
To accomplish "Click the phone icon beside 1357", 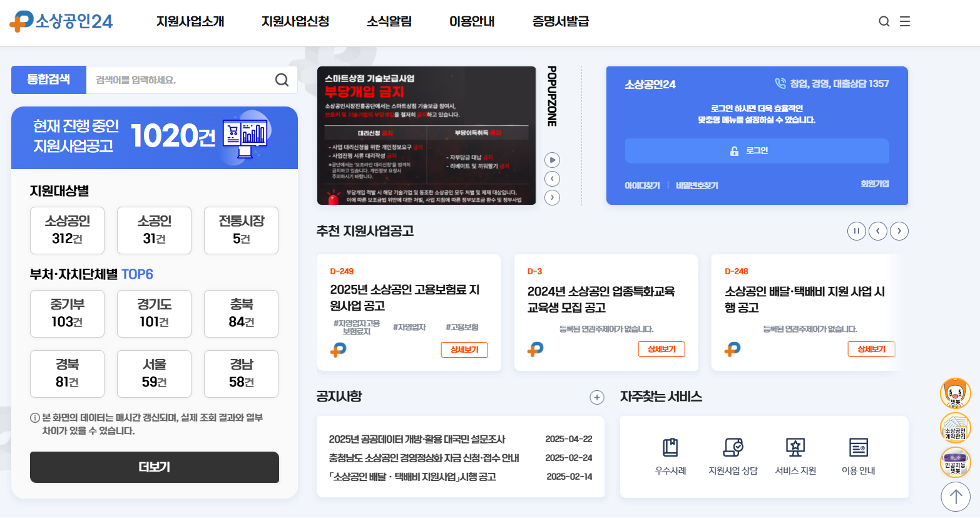I will pyautogui.click(x=780, y=83).
